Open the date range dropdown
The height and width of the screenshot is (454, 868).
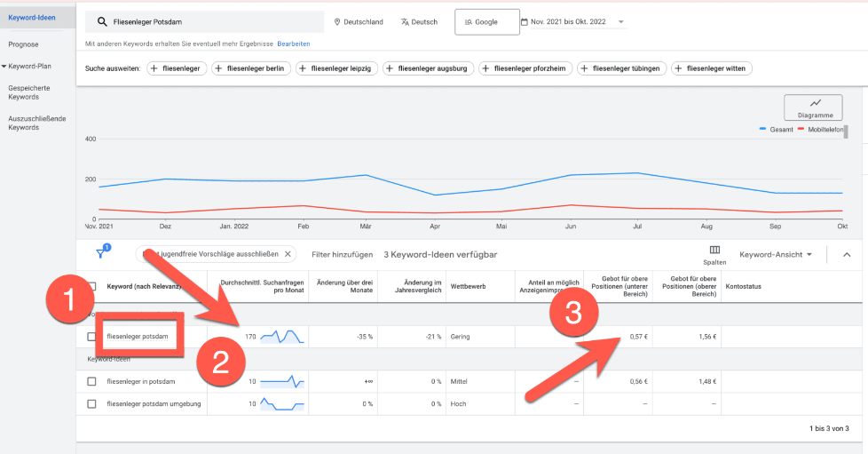pyautogui.click(x=620, y=22)
